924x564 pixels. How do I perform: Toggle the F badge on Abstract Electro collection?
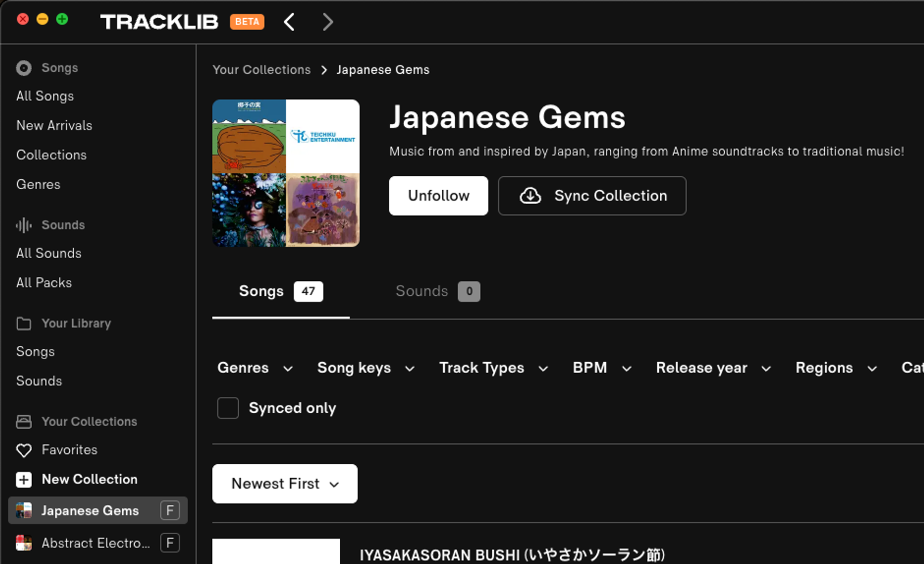pos(169,542)
